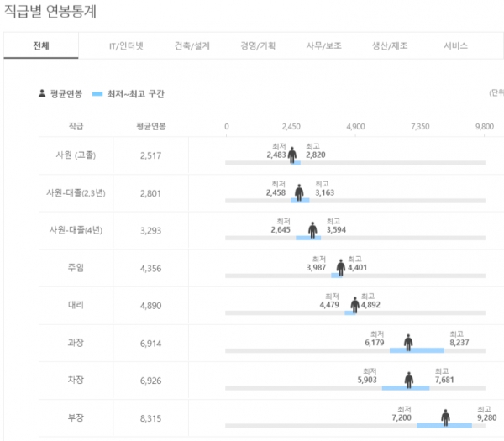Screen dimensions: 504x441
Task: Click the 직급 column header
Action: coord(76,126)
